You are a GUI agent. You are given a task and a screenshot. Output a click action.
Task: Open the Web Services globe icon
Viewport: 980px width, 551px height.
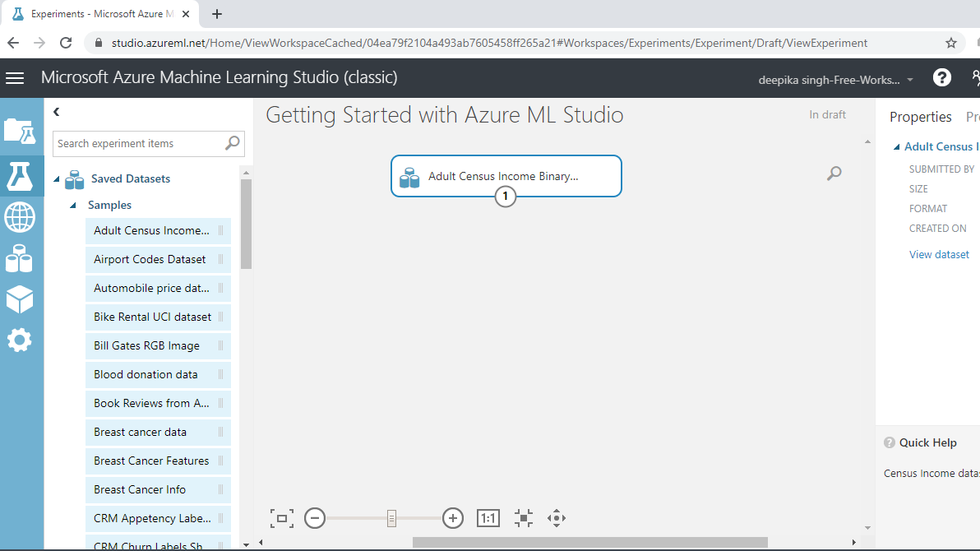(20, 218)
